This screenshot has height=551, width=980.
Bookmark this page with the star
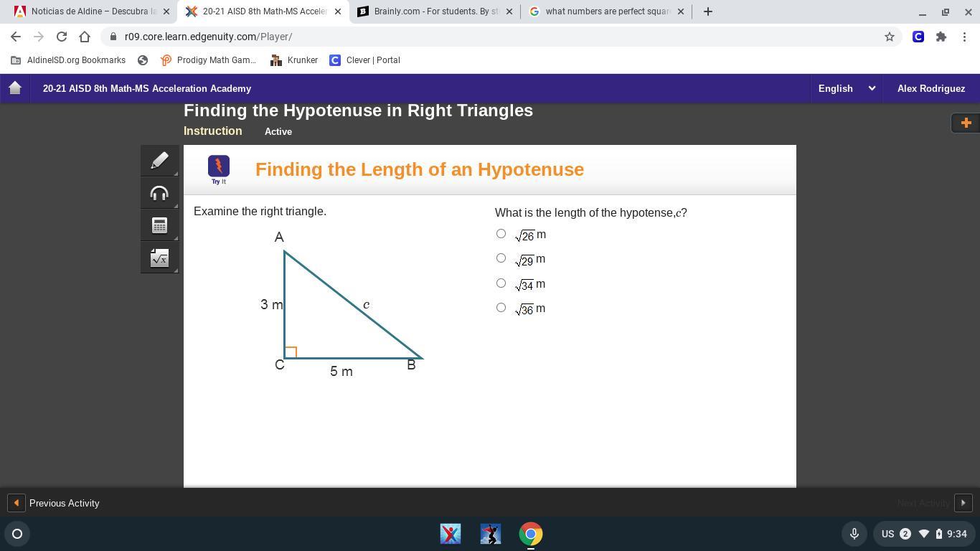(x=890, y=37)
